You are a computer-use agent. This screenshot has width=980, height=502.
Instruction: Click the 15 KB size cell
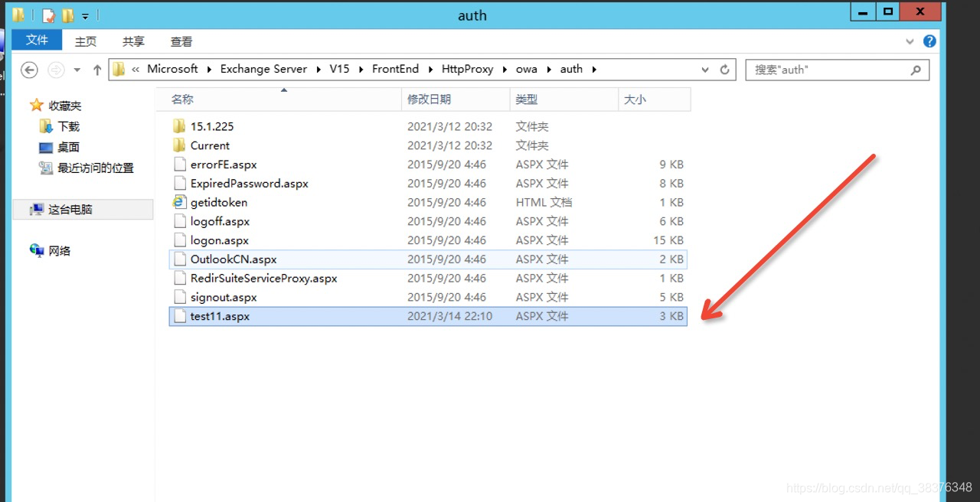668,240
